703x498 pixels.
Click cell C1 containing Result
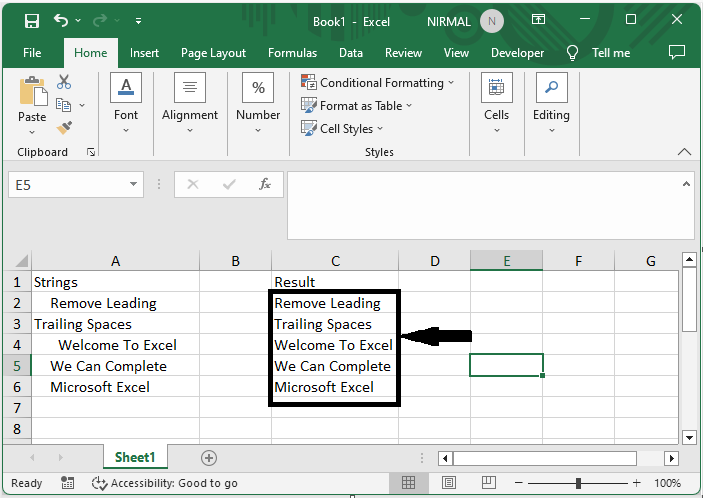coord(335,282)
